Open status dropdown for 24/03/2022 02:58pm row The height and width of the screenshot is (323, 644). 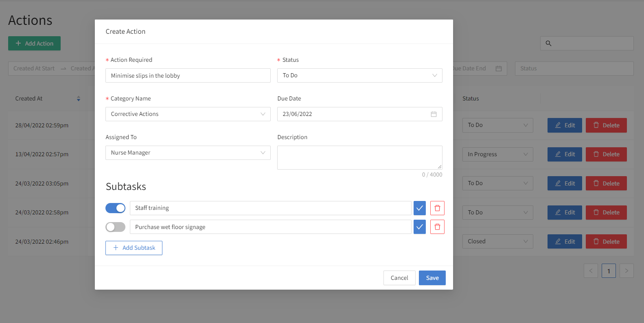click(x=498, y=212)
